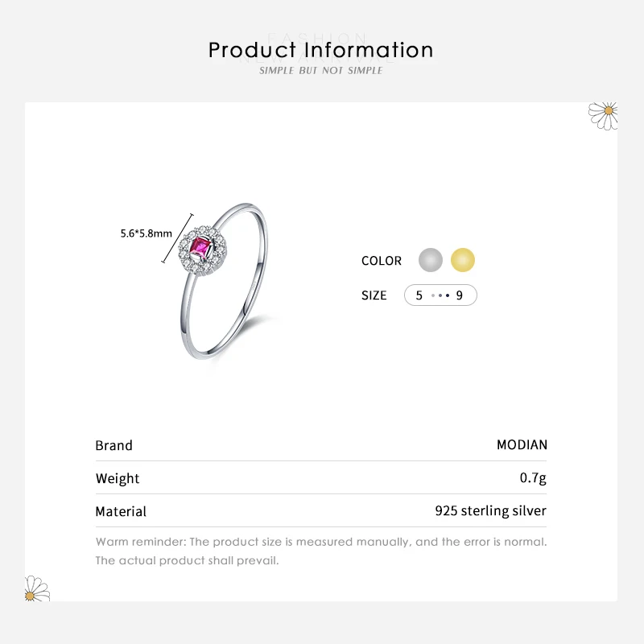644x644 pixels.
Task: Click the "SIMPLE BUT NOT SIMPLE" tagline
Action: (x=321, y=71)
